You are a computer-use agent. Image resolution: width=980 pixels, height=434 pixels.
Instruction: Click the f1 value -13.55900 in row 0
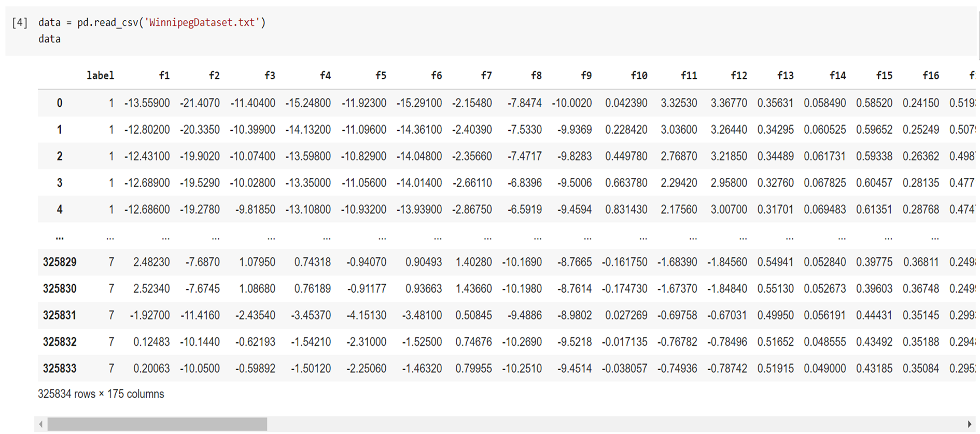(x=147, y=103)
